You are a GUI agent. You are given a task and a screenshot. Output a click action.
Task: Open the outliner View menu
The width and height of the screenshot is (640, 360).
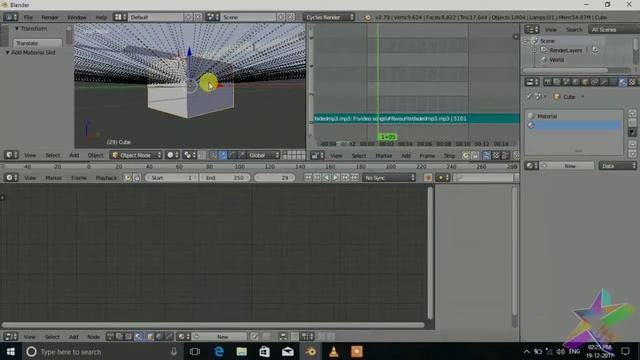point(551,29)
